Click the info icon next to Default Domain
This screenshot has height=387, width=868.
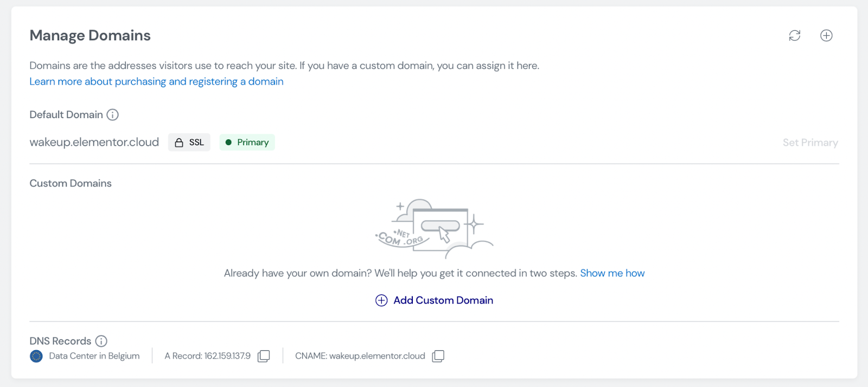pyautogui.click(x=112, y=114)
